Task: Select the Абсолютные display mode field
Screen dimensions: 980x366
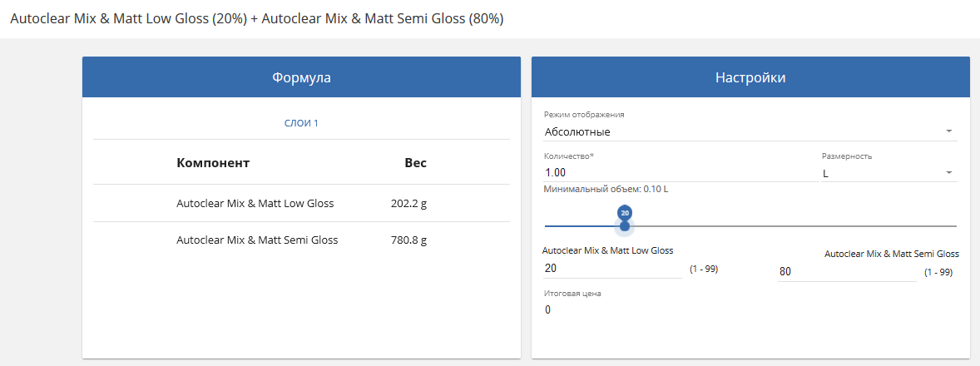Action: click(750, 131)
